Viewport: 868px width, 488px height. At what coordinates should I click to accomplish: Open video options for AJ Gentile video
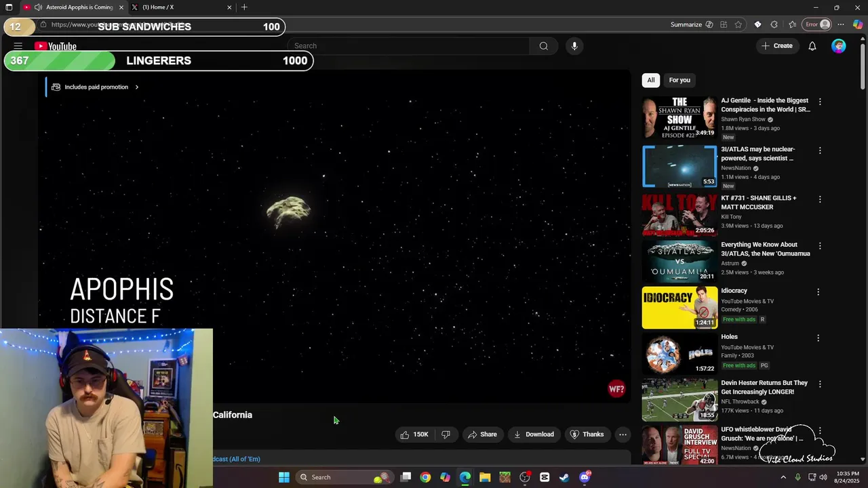(x=820, y=102)
